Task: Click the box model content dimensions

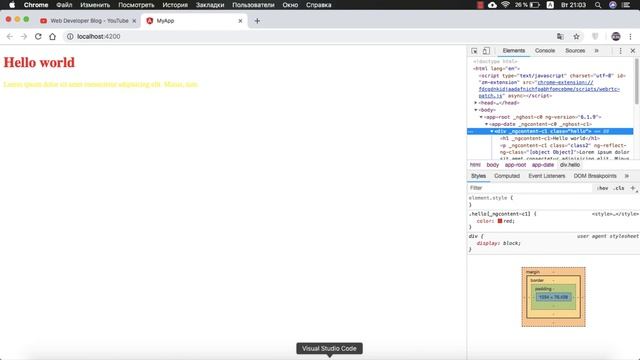Action: click(x=553, y=297)
